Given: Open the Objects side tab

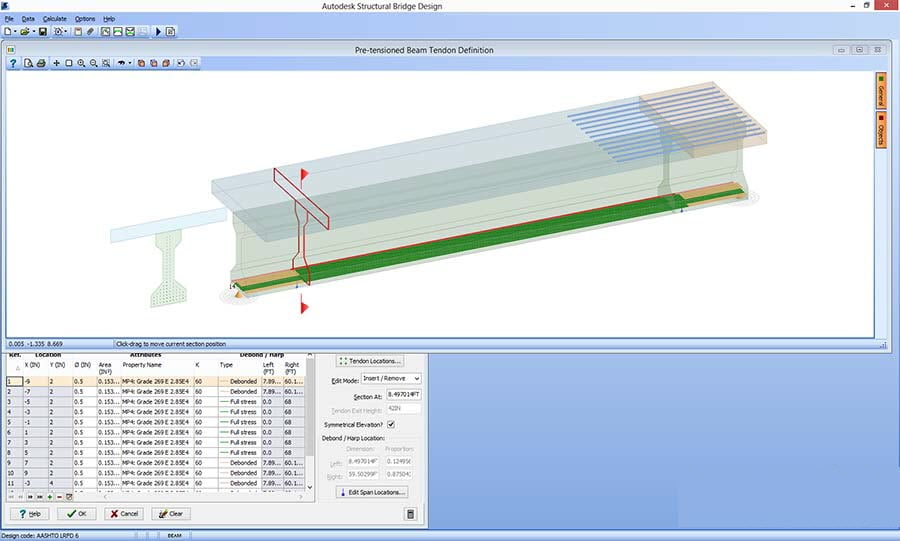Looking at the screenshot, I should click(x=881, y=130).
